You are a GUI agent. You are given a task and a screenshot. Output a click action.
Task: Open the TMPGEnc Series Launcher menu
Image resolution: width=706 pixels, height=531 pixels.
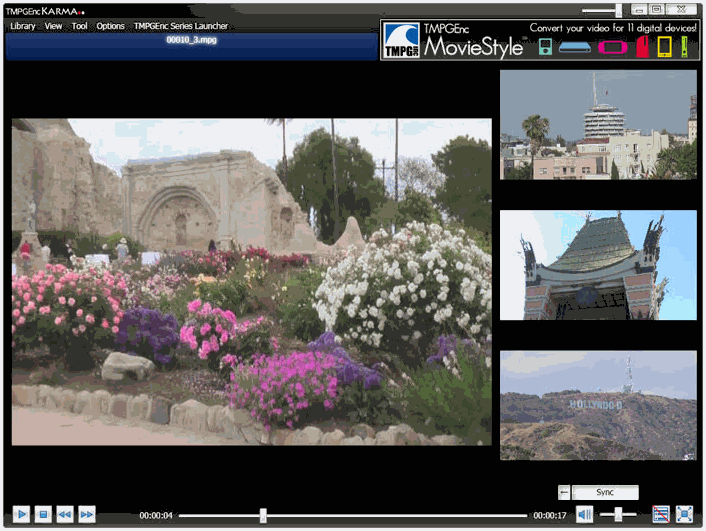pos(181,26)
